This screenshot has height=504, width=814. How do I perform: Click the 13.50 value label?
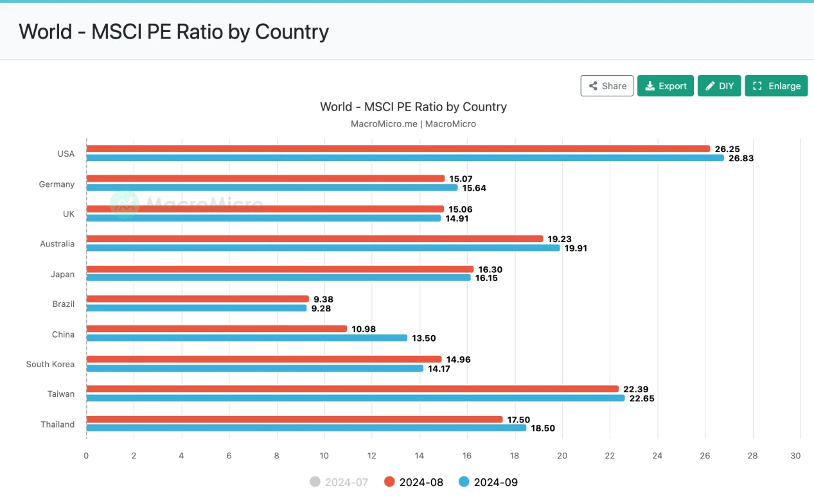click(x=424, y=338)
